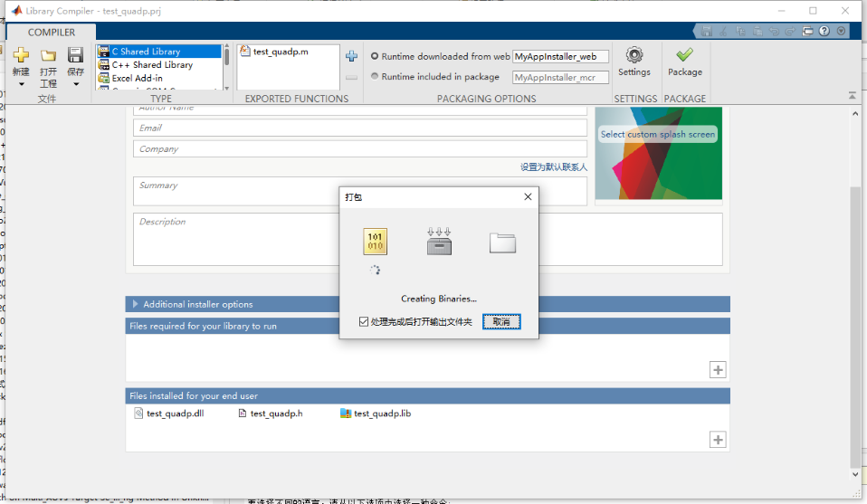Expand Additional installer options section
This screenshot has height=504, width=867.
pyautogui.click(x=136, y=304)
